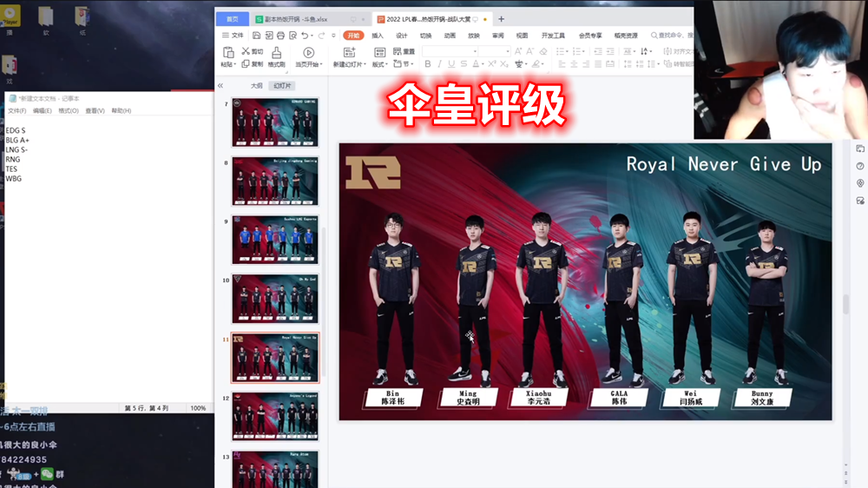868x488 pixels.
Task: Click the slide Layout (版式) icon
Action: tap(380, 53)
